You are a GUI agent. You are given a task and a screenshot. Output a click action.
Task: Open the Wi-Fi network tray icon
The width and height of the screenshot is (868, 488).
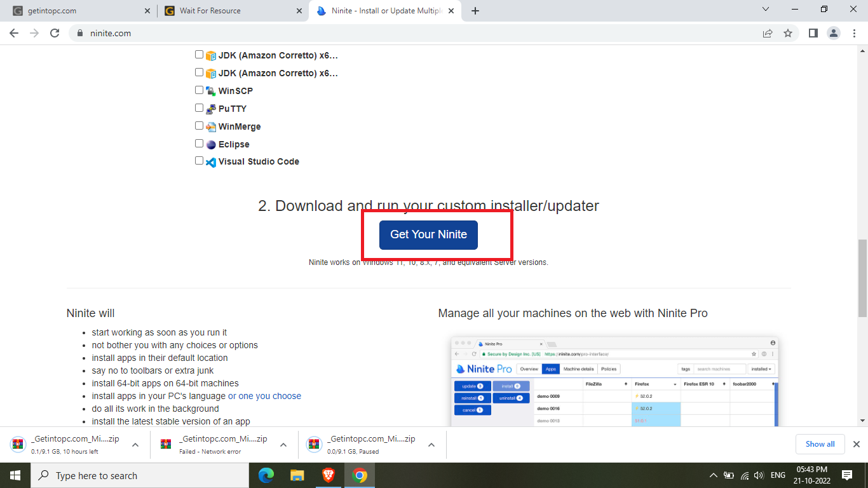point(744,475)
